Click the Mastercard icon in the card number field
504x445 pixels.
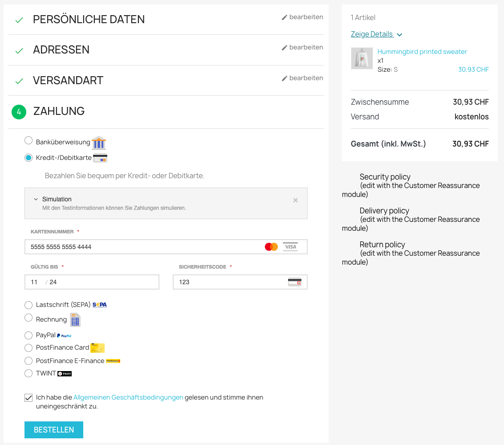(x=271, y=246)
